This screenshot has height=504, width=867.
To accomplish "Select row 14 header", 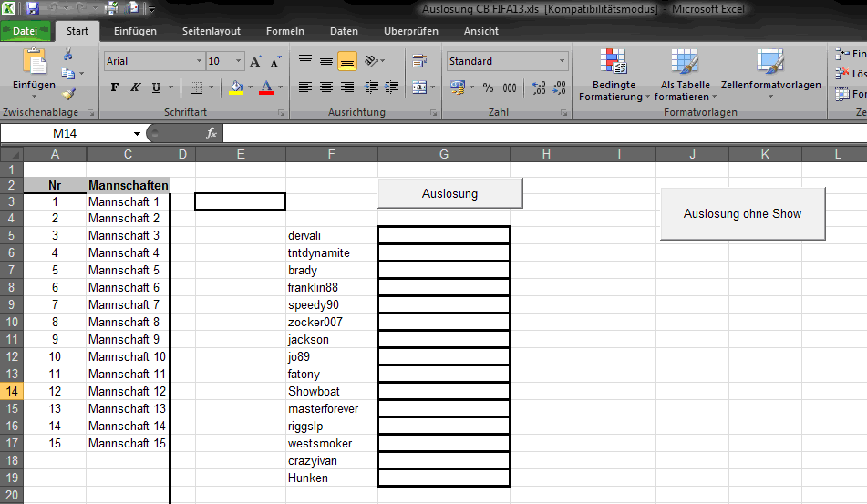I will tap(12, 391).
